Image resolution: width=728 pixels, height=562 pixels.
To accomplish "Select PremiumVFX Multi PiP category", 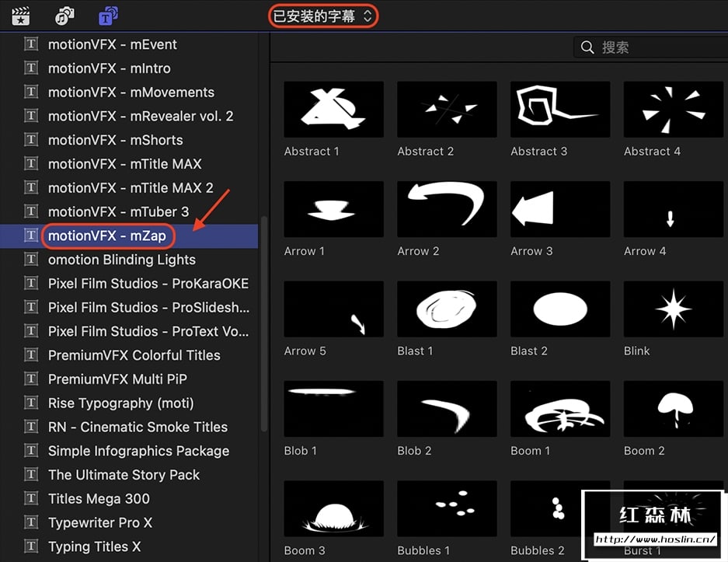I will coord(129,379).
